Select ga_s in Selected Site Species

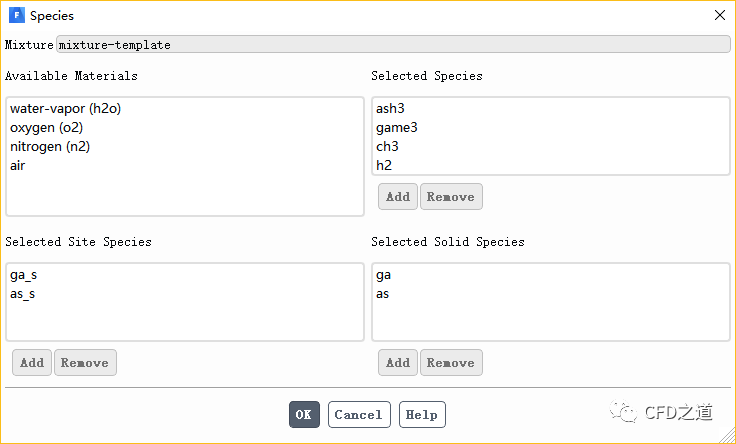24,275
